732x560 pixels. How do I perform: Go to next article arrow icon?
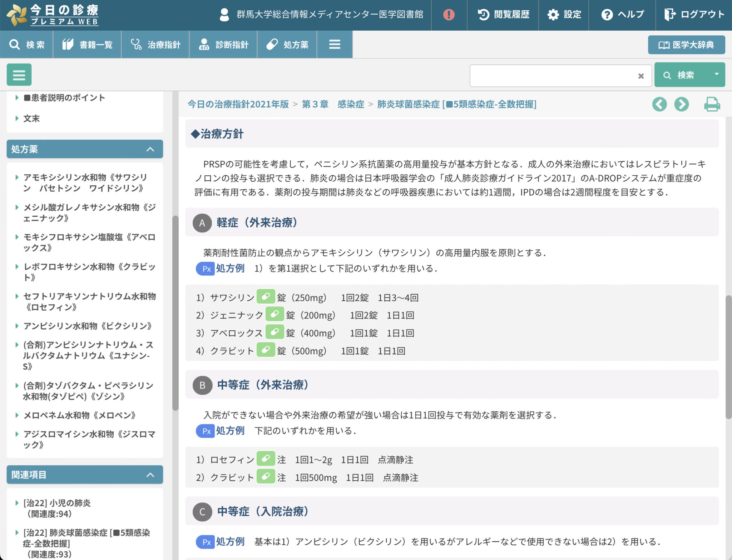click(682, 104)
